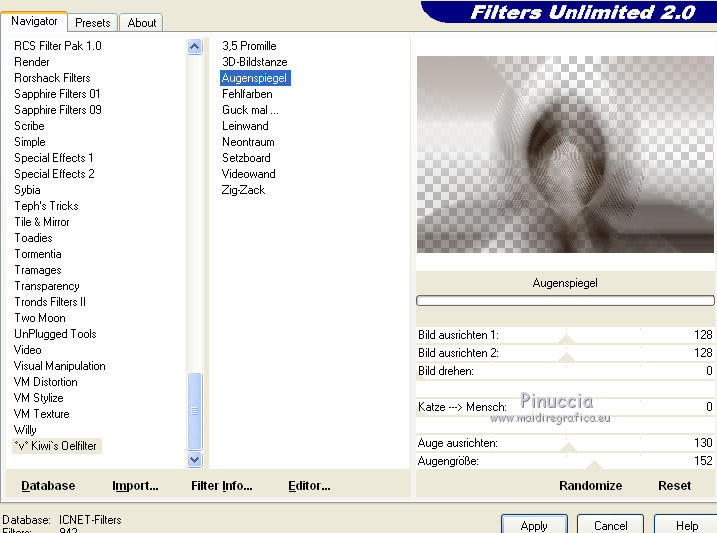The image size is (717, 533).
Task: Select the Simple category
Action: click(30, 142)
